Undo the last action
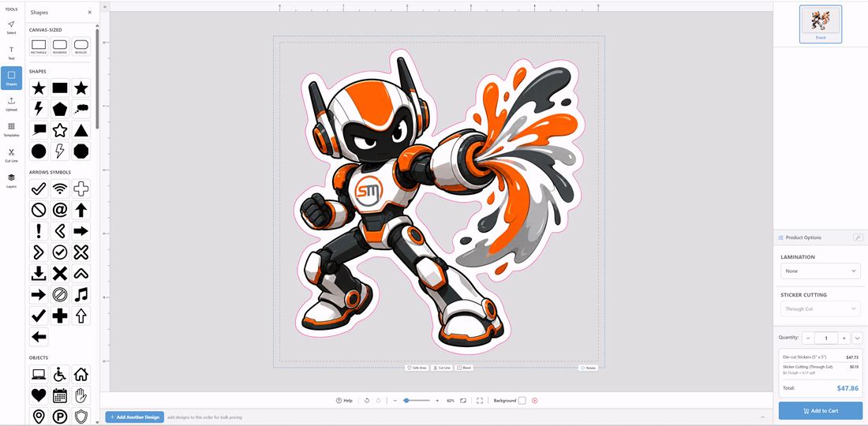 click(x=367, y=401)
